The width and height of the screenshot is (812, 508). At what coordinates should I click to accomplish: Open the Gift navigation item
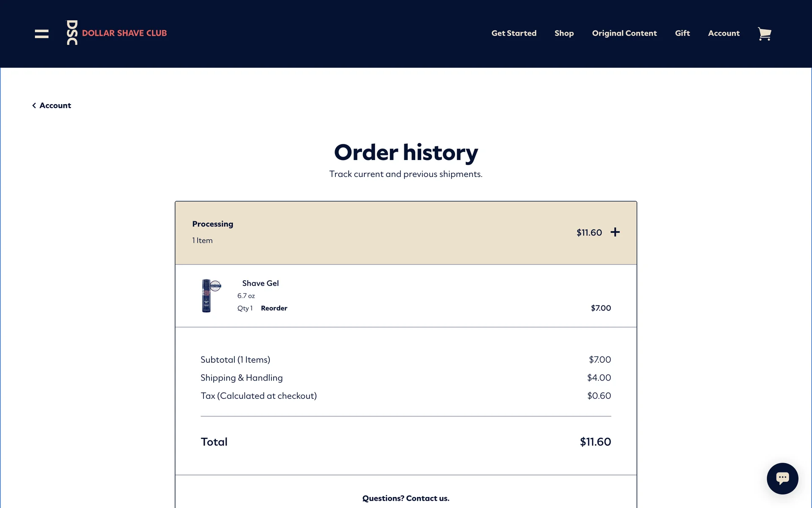682,33
